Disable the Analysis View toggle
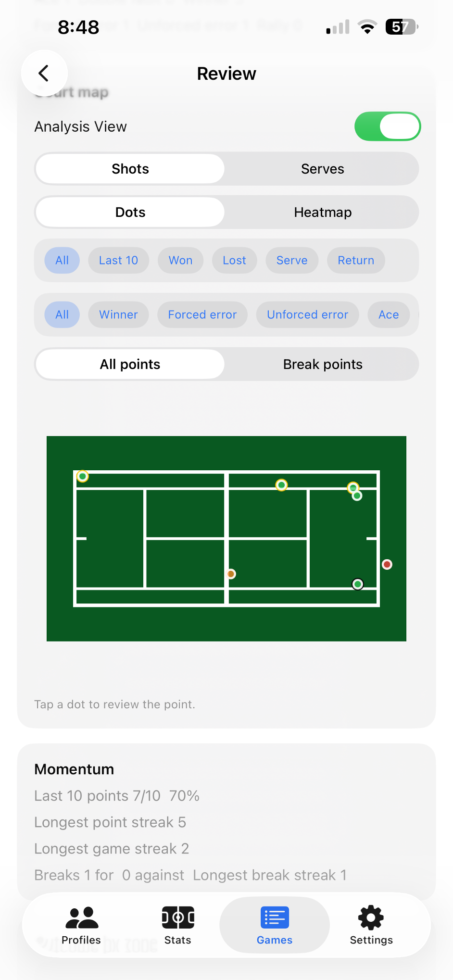The image size is (453, 980). (x=388, y=126)
